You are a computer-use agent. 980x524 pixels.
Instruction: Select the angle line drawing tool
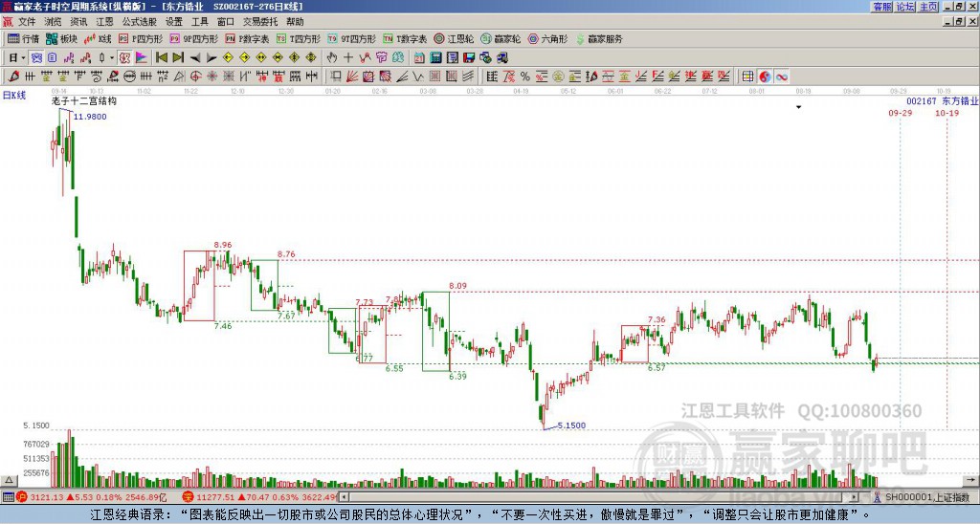point(402,76)
